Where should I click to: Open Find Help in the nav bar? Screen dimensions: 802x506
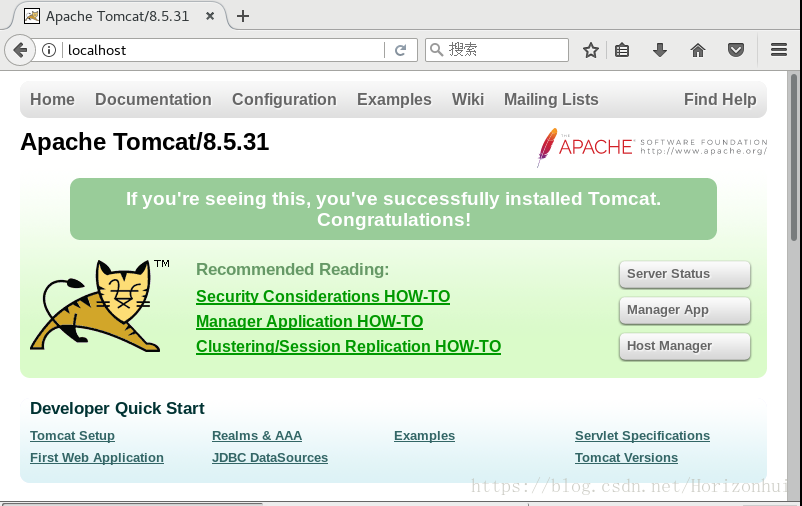720,99
